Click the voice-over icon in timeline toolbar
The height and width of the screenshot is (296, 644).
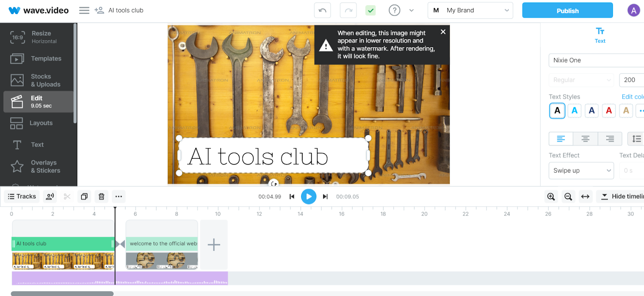point(50,197)
